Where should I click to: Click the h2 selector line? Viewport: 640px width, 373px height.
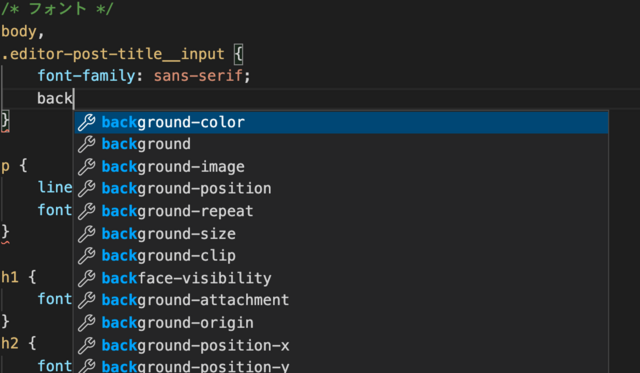pyautogui.click(x=19, y=343)
